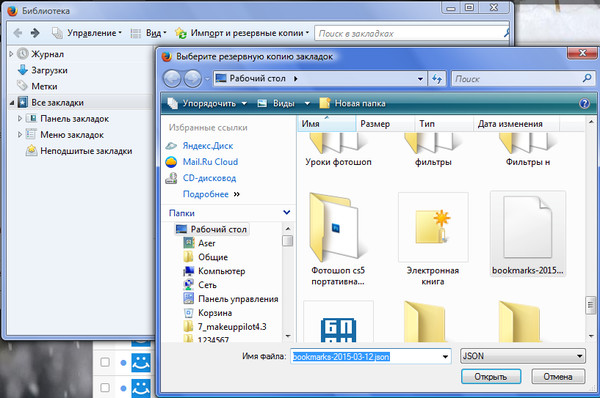Open Mail.Ru Cloud favorite link
Screen dimensions: 600x398
210,162
